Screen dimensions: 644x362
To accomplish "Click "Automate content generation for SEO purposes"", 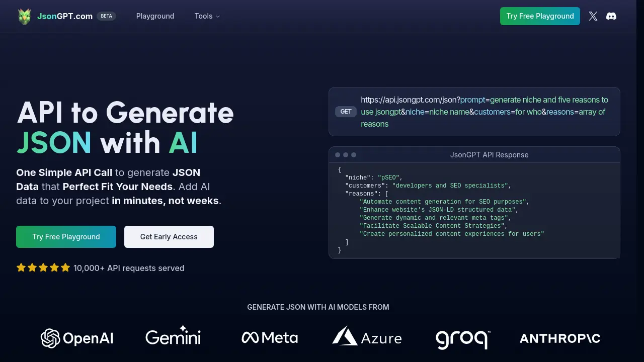I will click(443, 202).
